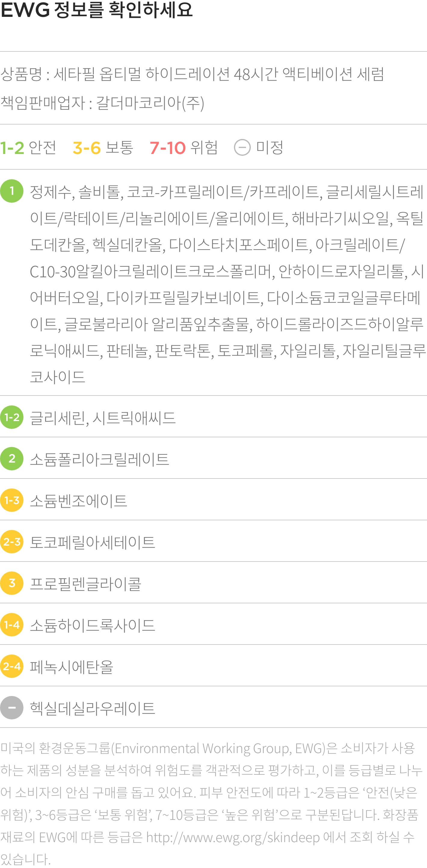Click the yellow 1-3 grade badge

[x=12, y=500]
